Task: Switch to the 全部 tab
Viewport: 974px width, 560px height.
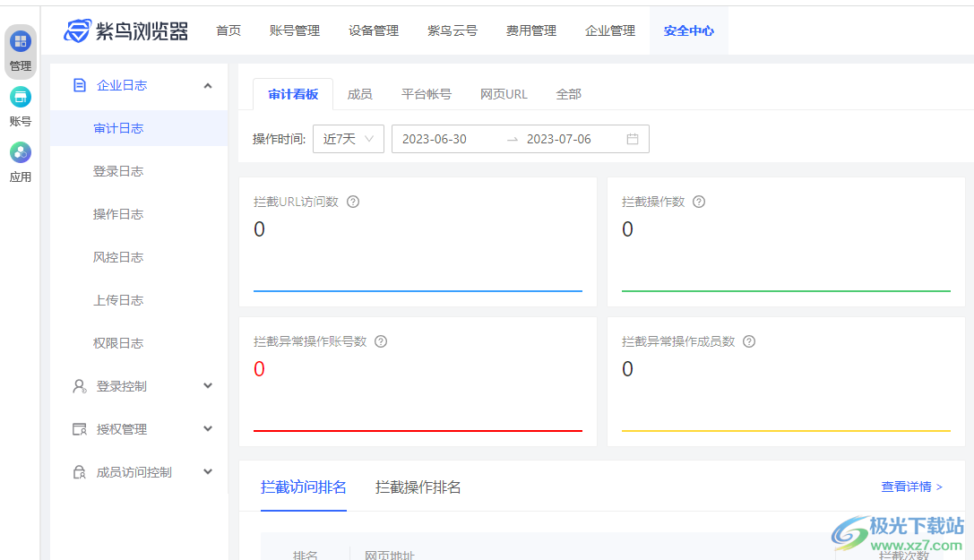Action: (x=568, y=94)
